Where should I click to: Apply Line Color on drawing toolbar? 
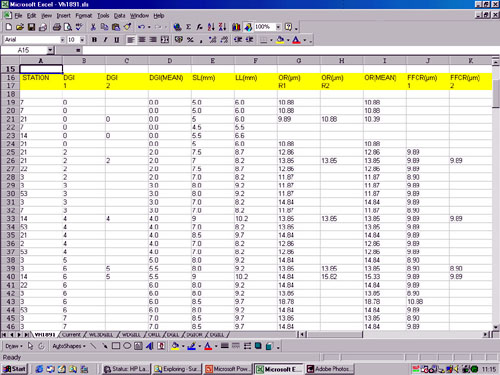191,346
